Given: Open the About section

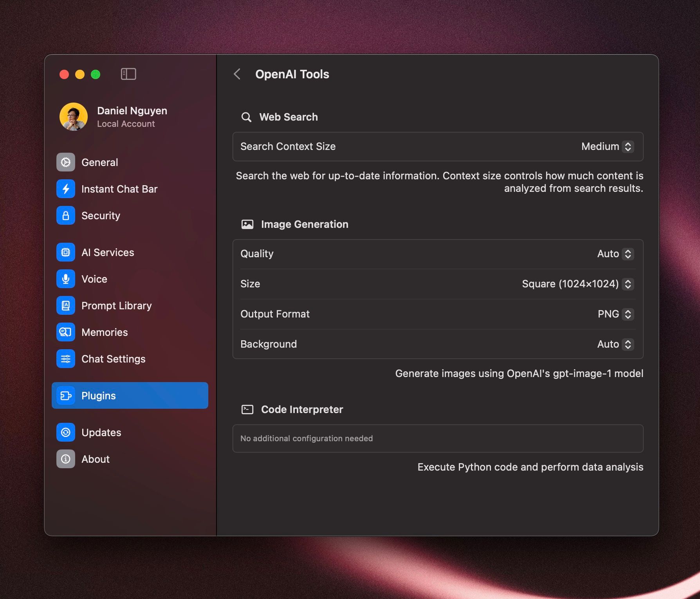Looking at the screenshot, I should pyautogui.click(x=95, y=459).
